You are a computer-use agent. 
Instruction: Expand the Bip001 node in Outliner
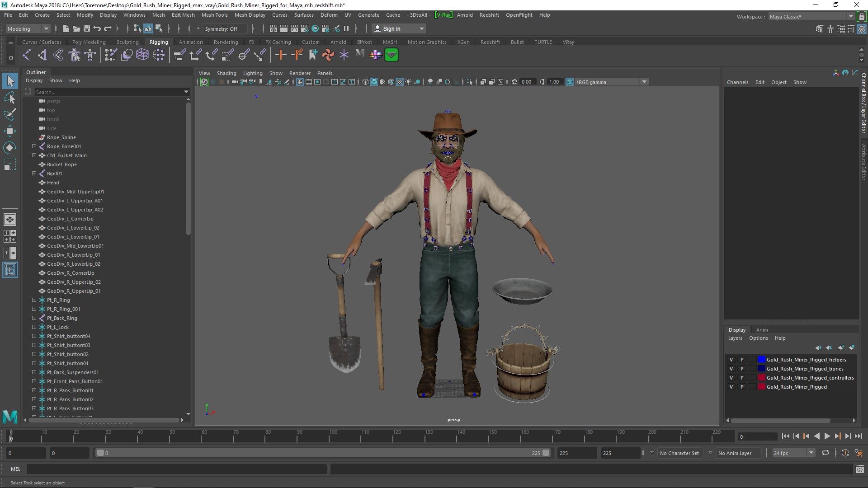coord(34,174)
